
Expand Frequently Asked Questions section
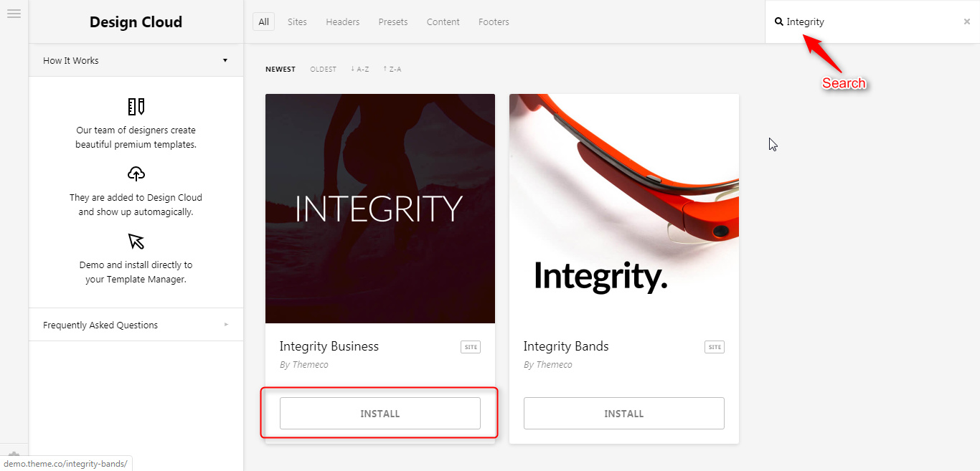click(136, 325)
